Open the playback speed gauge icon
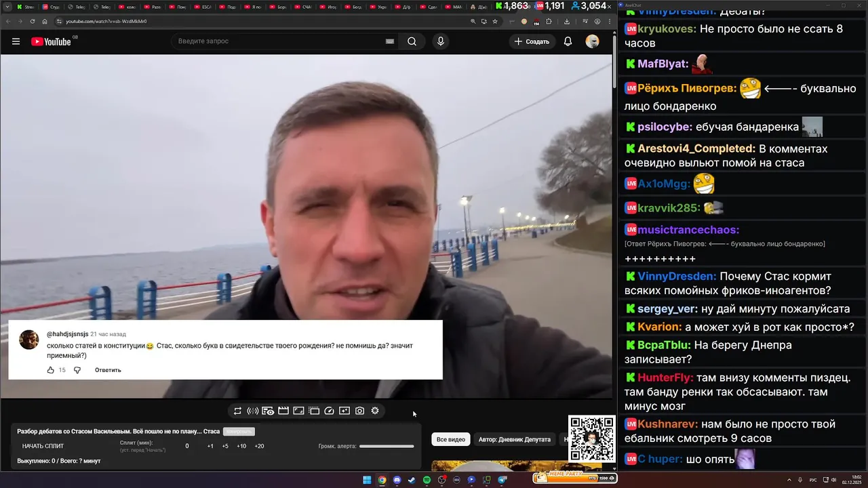Screen dimensions: 868x488 [330, 411]
